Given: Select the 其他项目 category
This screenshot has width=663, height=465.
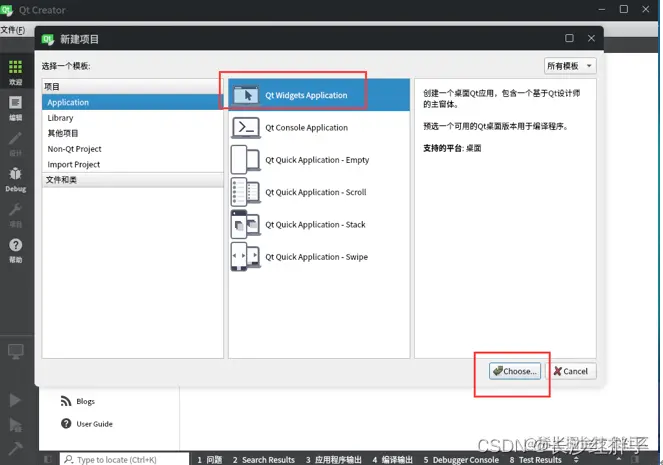Looking at the screenshot, I should coord(132,133).
